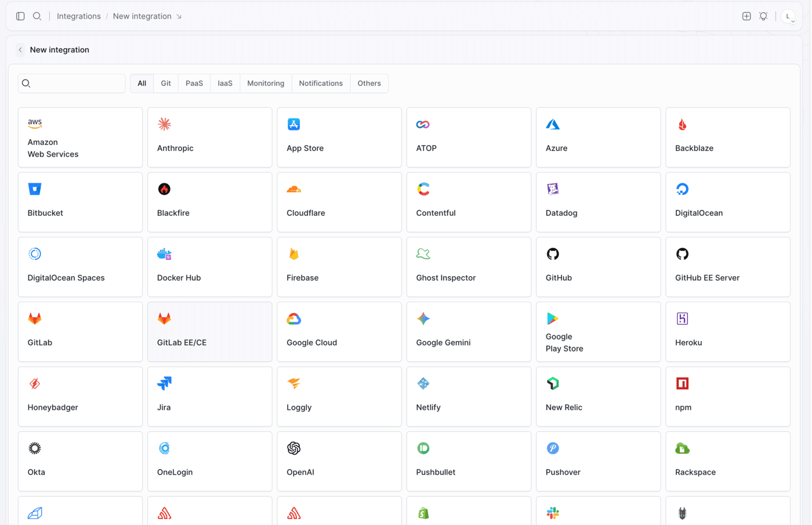Click the Google Gemini sparkle icon
The height and width of the screenshot is (525, 812).
pyautogui.click(x=423, y=318)
